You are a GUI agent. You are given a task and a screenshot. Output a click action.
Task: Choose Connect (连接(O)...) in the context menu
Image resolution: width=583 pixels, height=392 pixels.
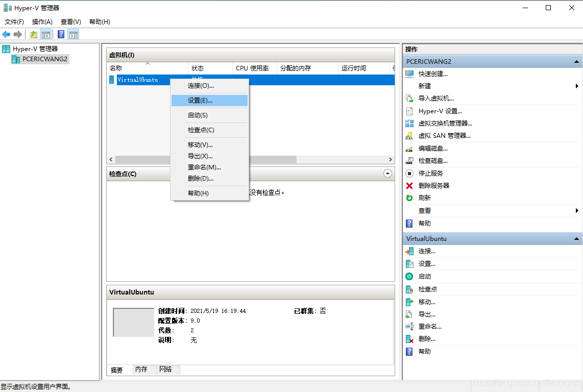(209, 86)
